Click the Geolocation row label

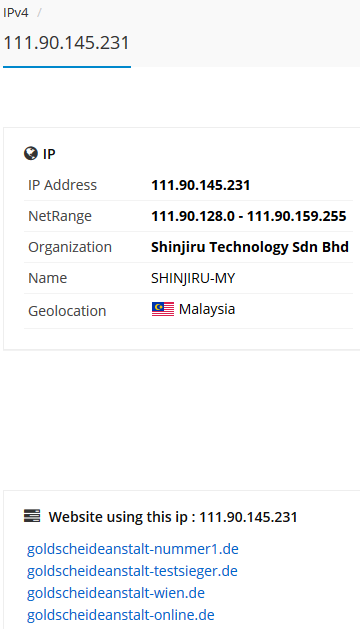pyautogui.click(x=67, y=311)
